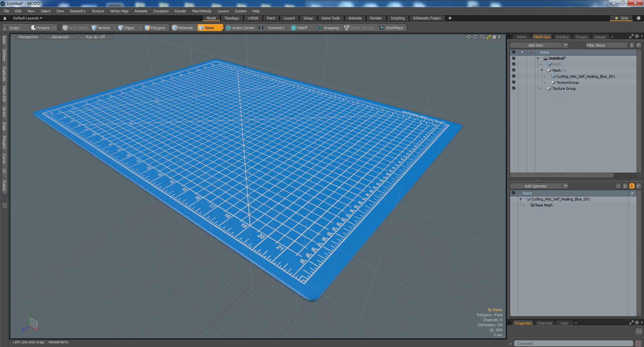The image size is (644, 347).
Task: Click the plus icon after Schematic Fusion
Action: 450,18
